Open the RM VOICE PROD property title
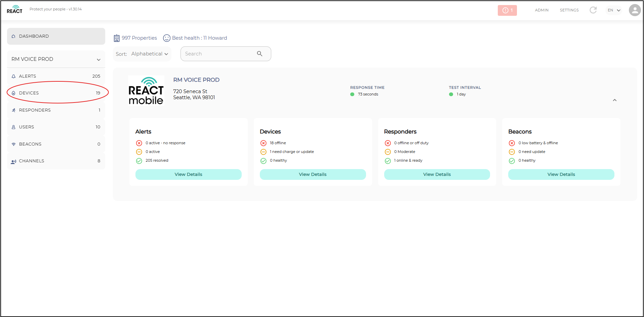Viewport: 644px width, 317px height. (x=196, y=80)
